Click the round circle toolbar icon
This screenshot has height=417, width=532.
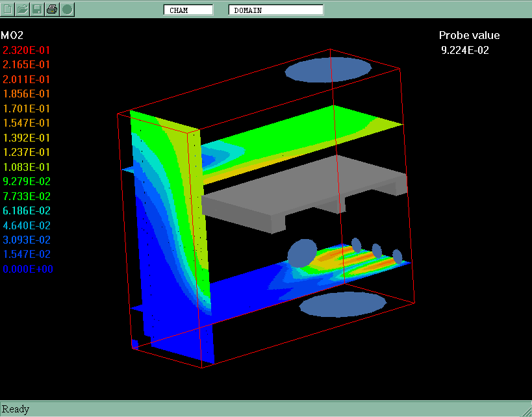click(x=67, y=9)
